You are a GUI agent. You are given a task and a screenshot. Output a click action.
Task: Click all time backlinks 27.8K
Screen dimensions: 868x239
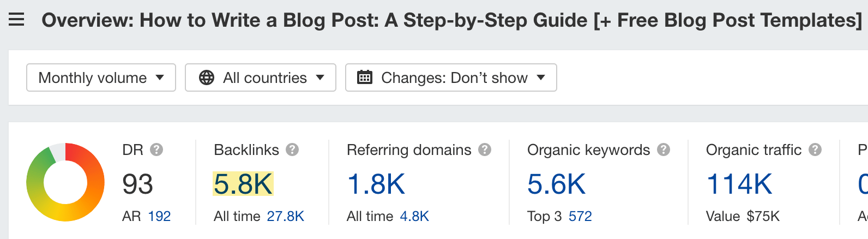tap(286, 216)
